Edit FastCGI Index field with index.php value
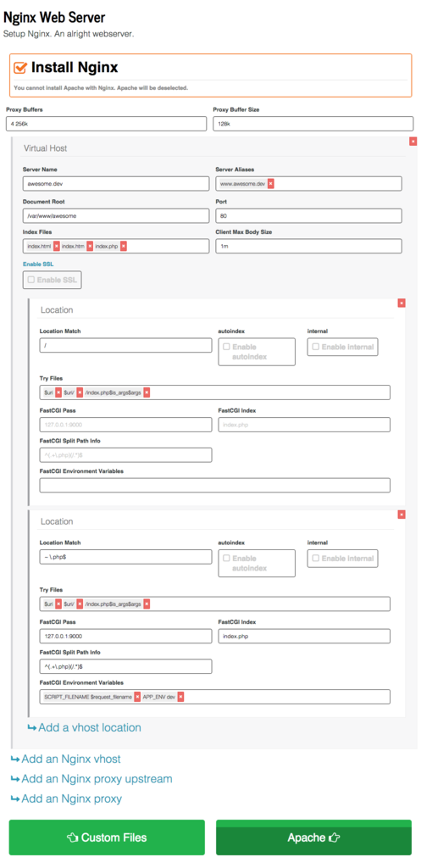Screen dimensions: 421x868 coord(304,636)
